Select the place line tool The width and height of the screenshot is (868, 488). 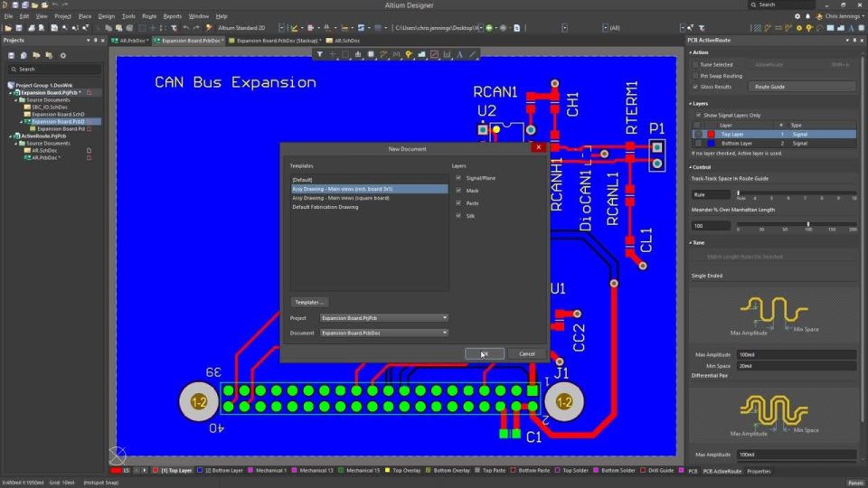coord(472,54)
